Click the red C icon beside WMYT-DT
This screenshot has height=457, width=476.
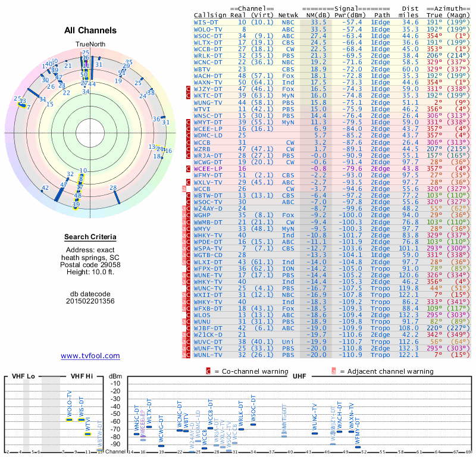188,123
